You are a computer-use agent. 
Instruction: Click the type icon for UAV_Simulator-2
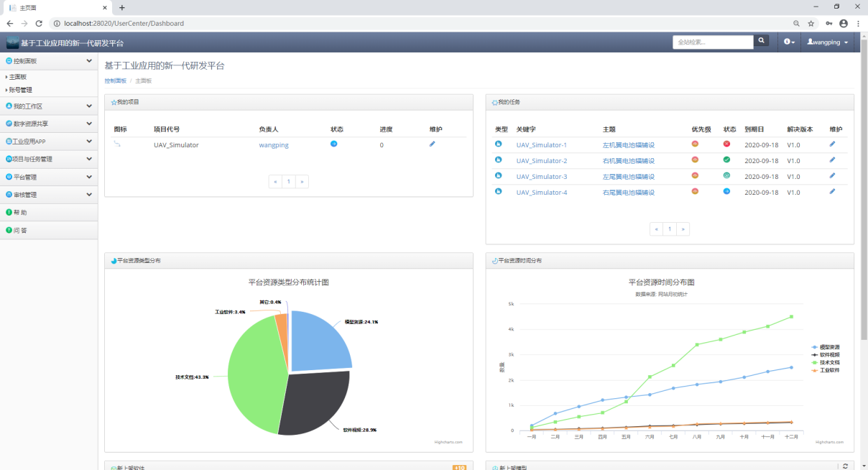[x=499, y=160]
